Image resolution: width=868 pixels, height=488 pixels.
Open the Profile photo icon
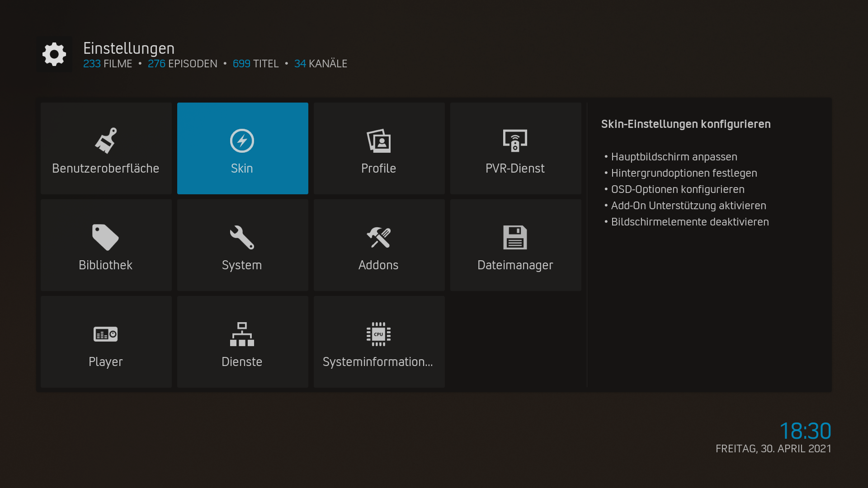378,141
